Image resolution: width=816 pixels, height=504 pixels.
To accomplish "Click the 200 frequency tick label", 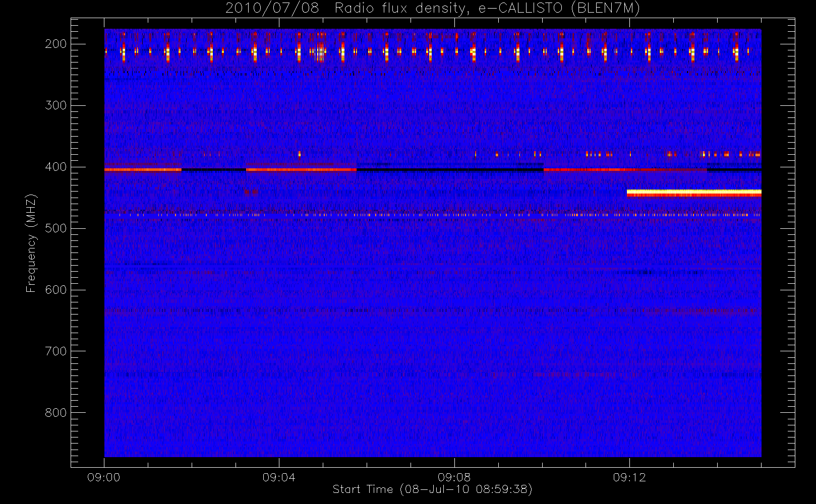I will tap(56, 44).
